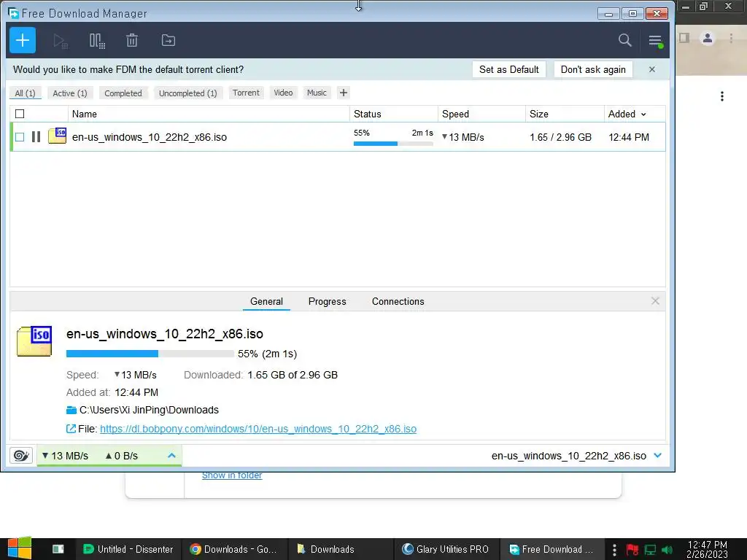This screenshot has height=560, width=747.
Task: Click the row's 55% progress bar
Action: (x=393, y=144)
